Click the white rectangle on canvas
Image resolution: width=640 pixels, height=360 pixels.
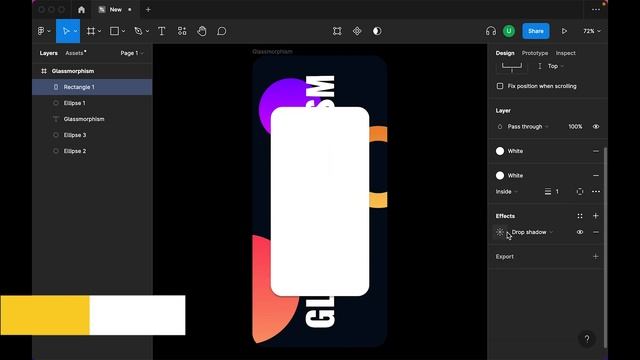pyautogui.click(x=320, y=201)
